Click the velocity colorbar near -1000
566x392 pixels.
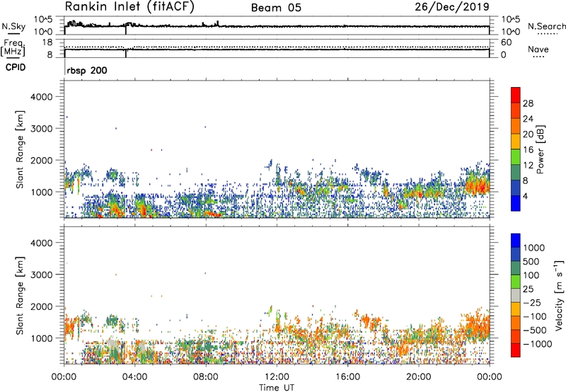[516, 344]
